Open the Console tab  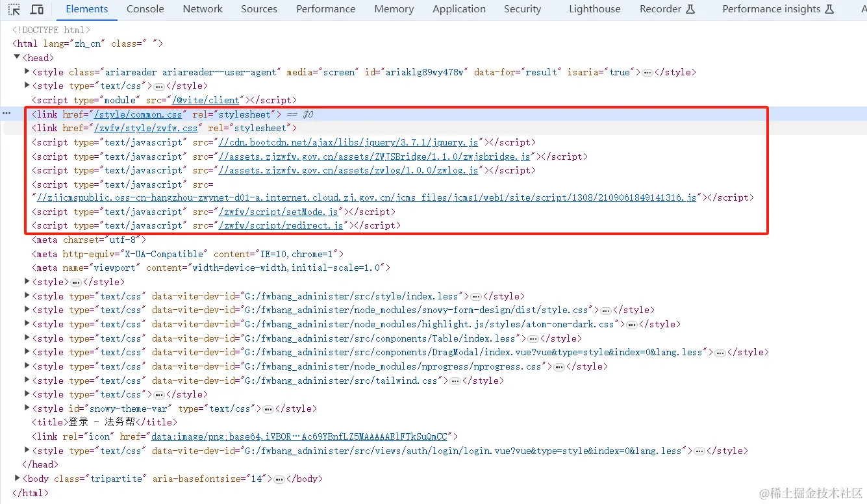tap(145, 9)
